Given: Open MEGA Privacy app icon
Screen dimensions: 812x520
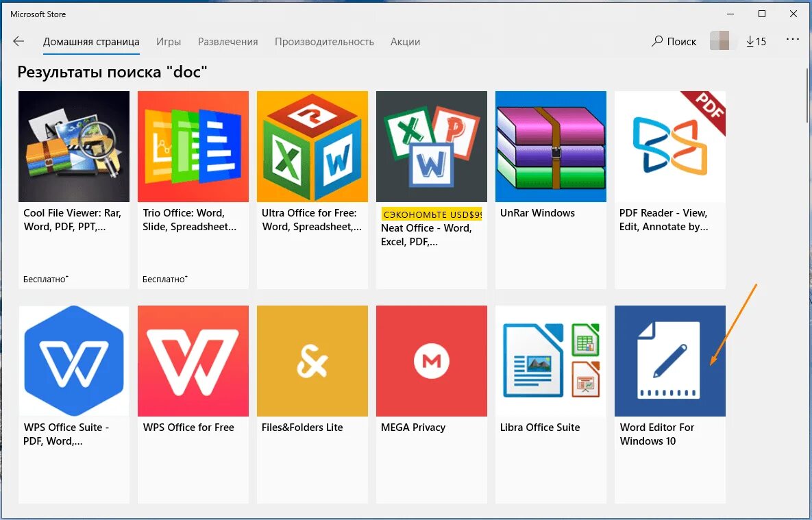Looking at the screenshot, I should click(x=432, y=361).
